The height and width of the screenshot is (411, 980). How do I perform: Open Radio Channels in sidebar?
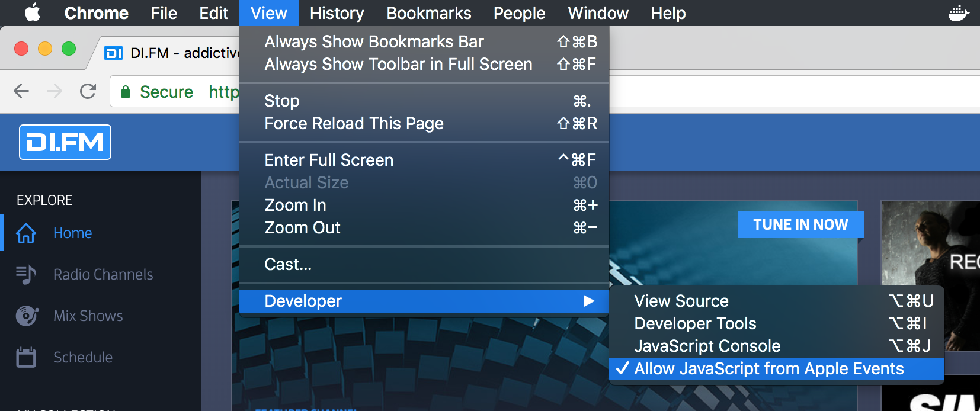(103, 275)
